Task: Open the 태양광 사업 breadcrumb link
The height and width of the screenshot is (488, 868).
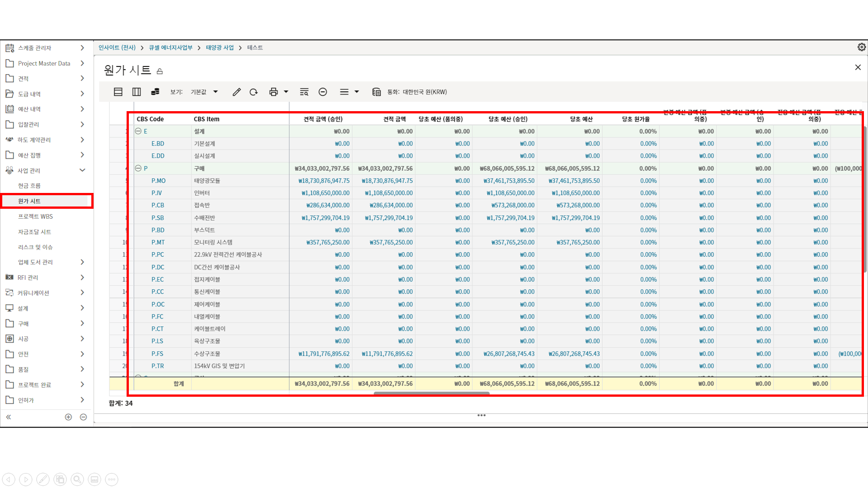Action: (x=220, y=47)
